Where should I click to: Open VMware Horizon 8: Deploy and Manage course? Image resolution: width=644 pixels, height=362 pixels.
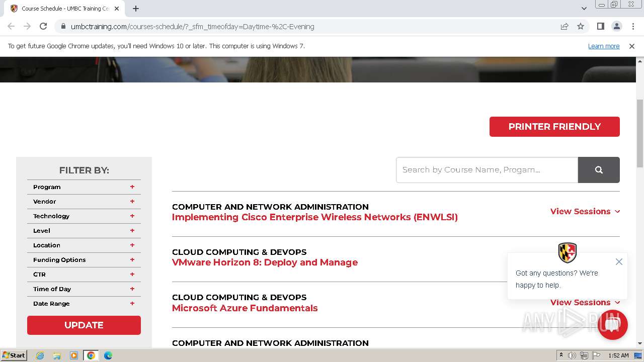point(265,262)
